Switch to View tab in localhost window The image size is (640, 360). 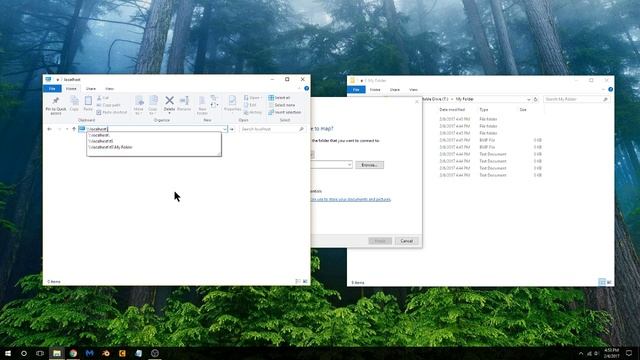coord(109,89)
